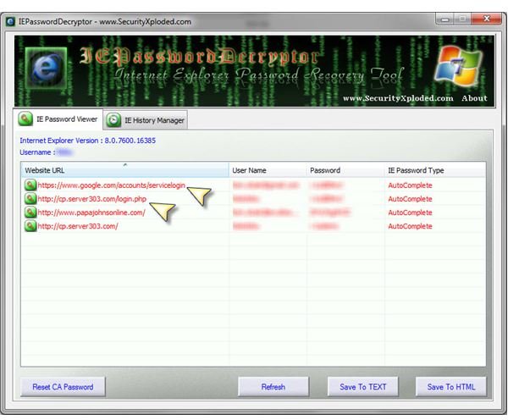
Task: Click the Windows 7 logo in banner
Action: pos(458,66)
